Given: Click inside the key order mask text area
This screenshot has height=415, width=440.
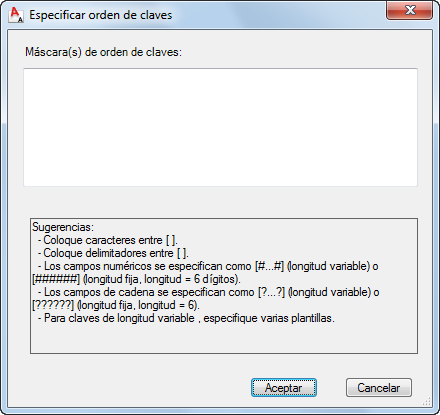Looking at the screenshot, I should click(x=220, y=127).
